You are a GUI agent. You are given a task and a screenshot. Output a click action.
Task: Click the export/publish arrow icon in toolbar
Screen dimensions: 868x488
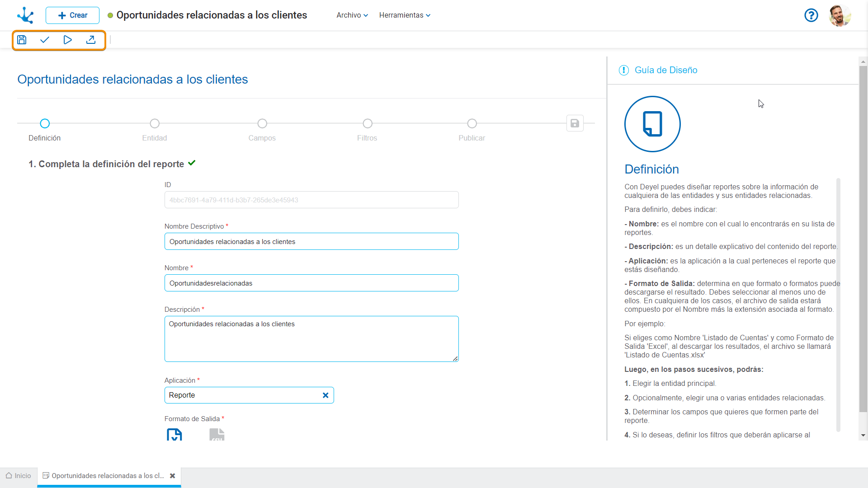(91, 40)
